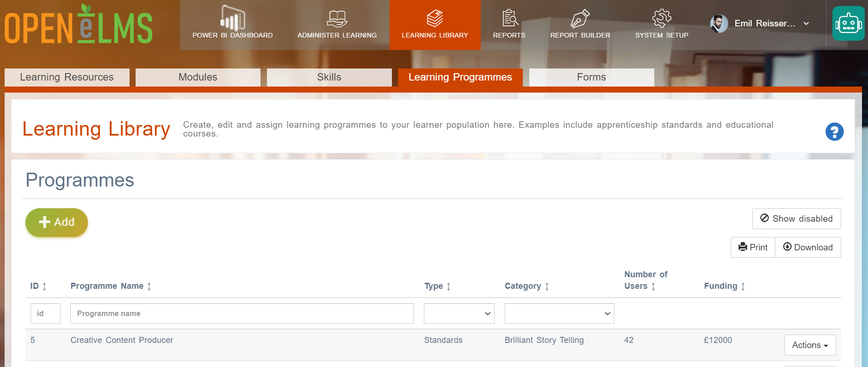
Task: Select the Learning Library stacked-books icon
Action: pos(435,19)
